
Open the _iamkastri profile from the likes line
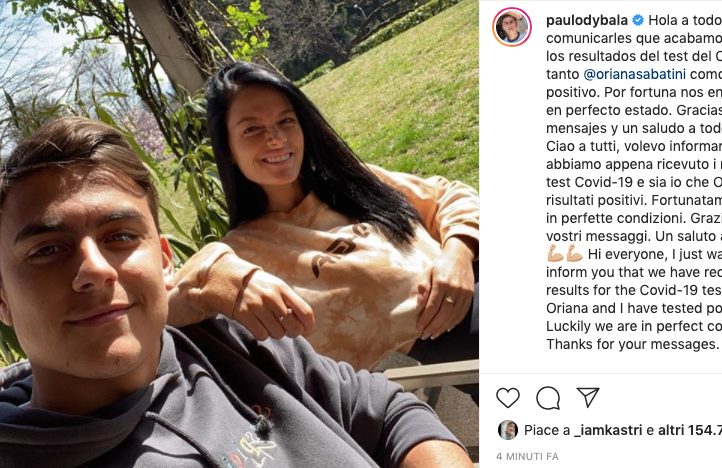pyautogui.click(x=608, y=430)
